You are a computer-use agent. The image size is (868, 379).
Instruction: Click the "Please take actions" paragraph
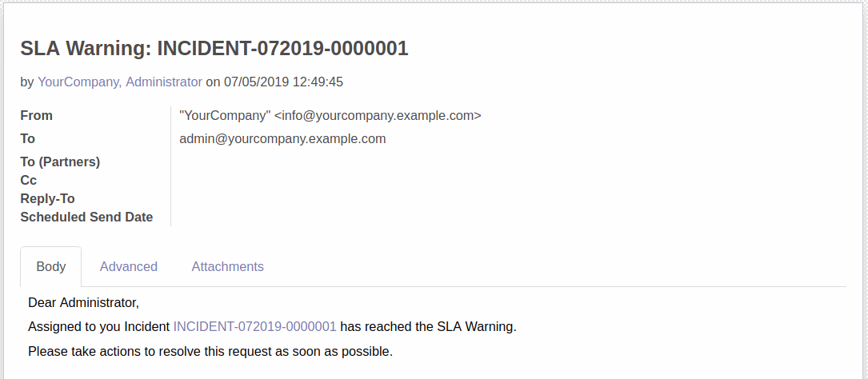point(210,351)
